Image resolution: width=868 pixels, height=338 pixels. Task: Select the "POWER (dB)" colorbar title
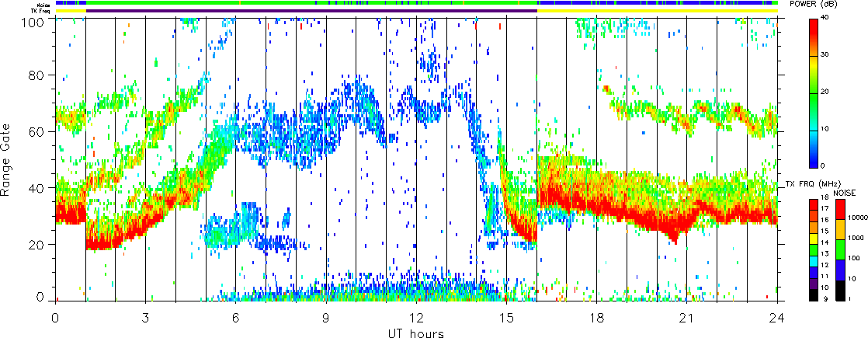click(x=814, y=5)
